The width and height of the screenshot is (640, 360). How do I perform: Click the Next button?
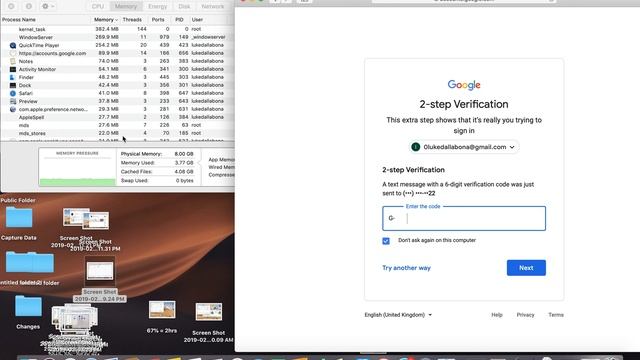click(x=526, y=268)
